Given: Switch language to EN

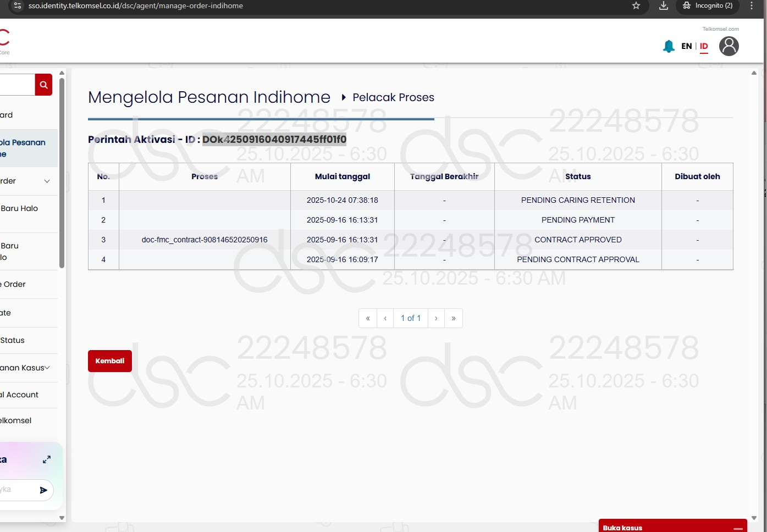Looking at the screenshot, I should coord(687,46).
